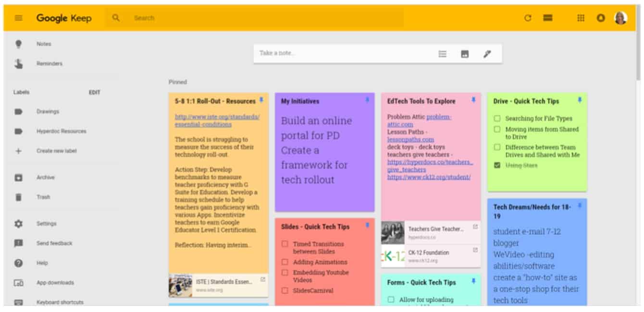The image size is (644, 312).
Task: Create a new list note icon
Action: point(443,54)
